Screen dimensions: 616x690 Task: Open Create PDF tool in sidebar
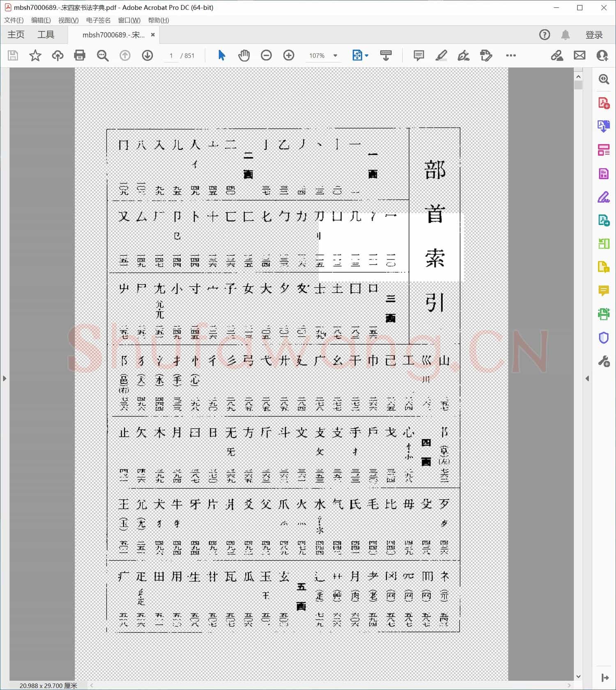[x=604, y=103]
